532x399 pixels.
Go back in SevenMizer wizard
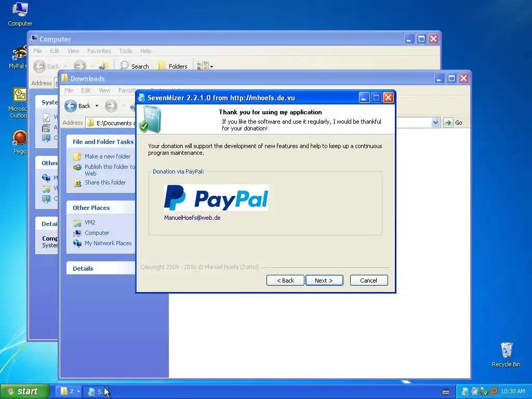[x=285, y=281]
